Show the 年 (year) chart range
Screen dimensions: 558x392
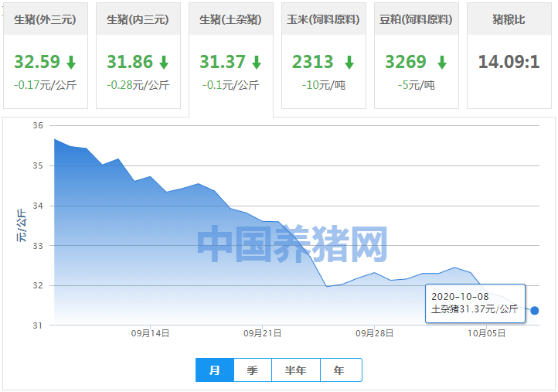(x=340, y=370)
